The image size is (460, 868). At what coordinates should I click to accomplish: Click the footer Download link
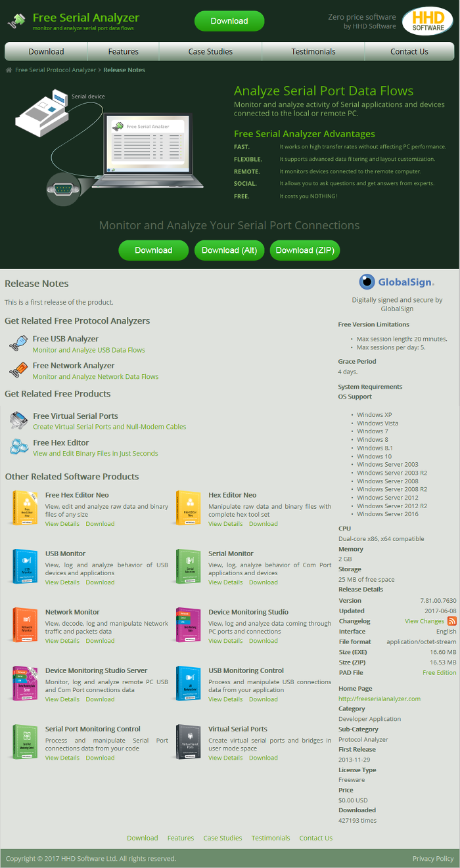tap(143, 838)
